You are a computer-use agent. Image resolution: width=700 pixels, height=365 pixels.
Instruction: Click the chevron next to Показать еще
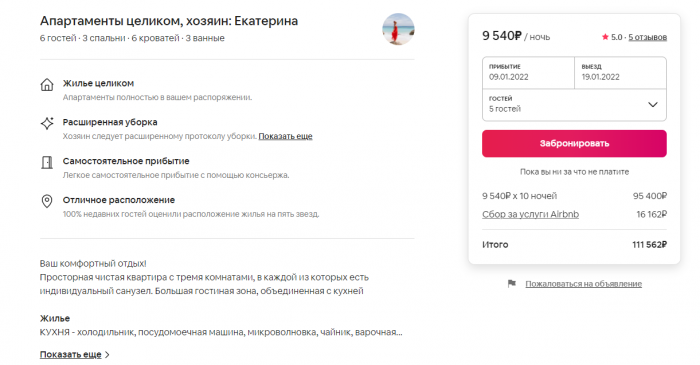(107, 355)
